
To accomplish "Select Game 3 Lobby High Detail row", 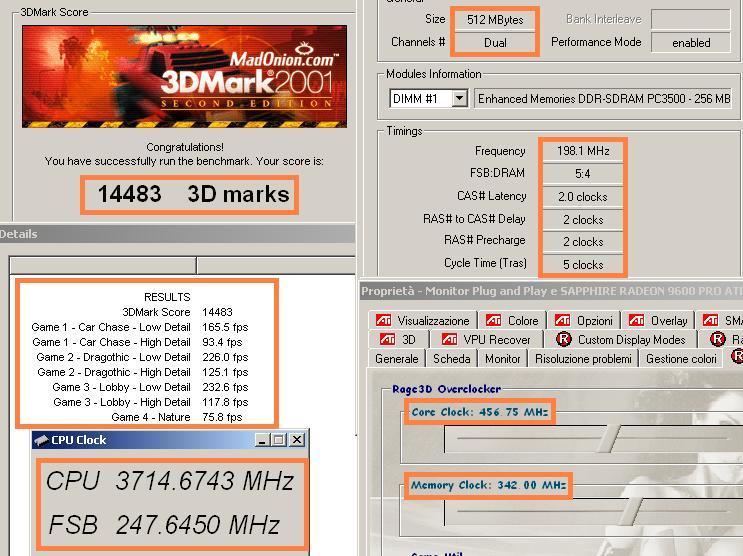I will [151, 402].
